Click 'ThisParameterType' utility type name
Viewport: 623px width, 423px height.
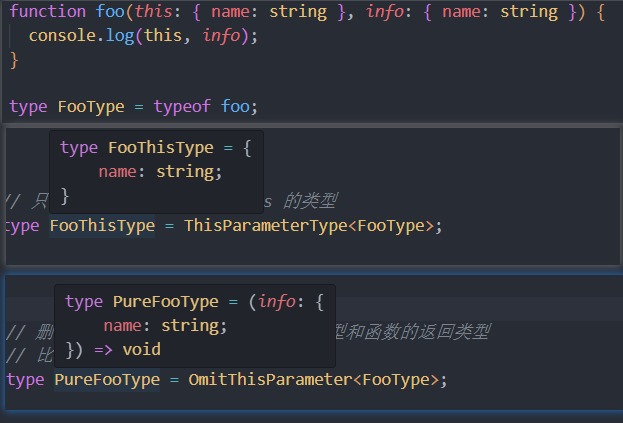click(x=266, y=226)
